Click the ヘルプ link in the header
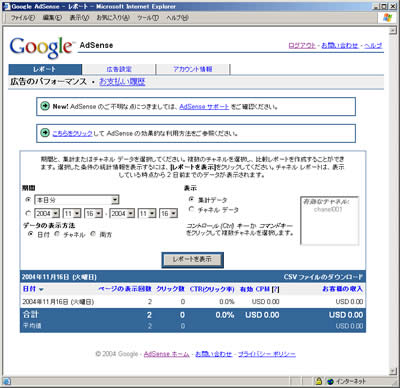Screen dimensions: 400x388 point(373,46)
